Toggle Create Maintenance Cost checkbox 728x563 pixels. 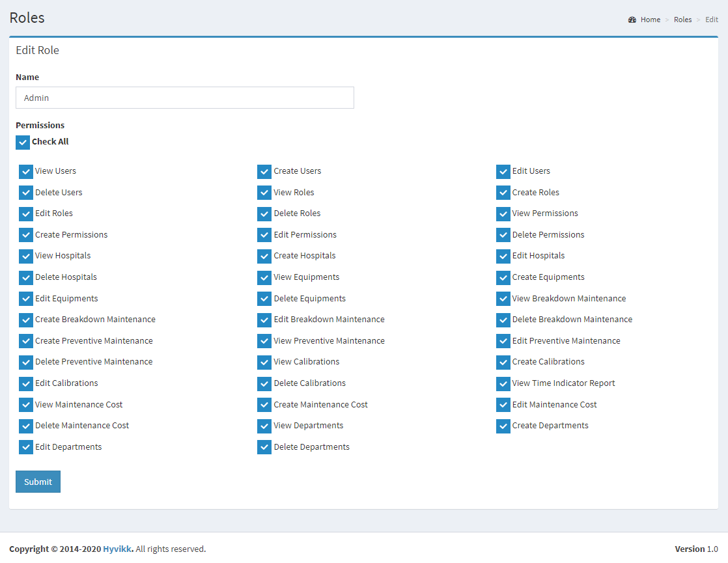264,405
